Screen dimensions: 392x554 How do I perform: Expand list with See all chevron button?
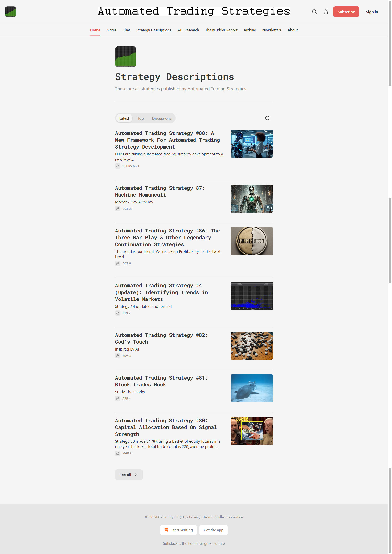click(129, 475)
